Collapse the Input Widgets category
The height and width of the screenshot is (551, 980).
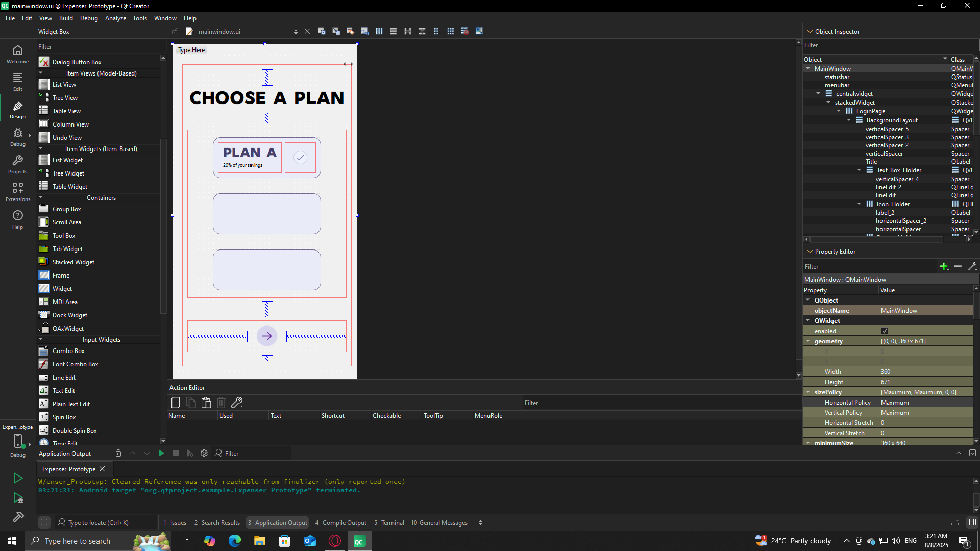pyautogui.click(x=41, y=339)
